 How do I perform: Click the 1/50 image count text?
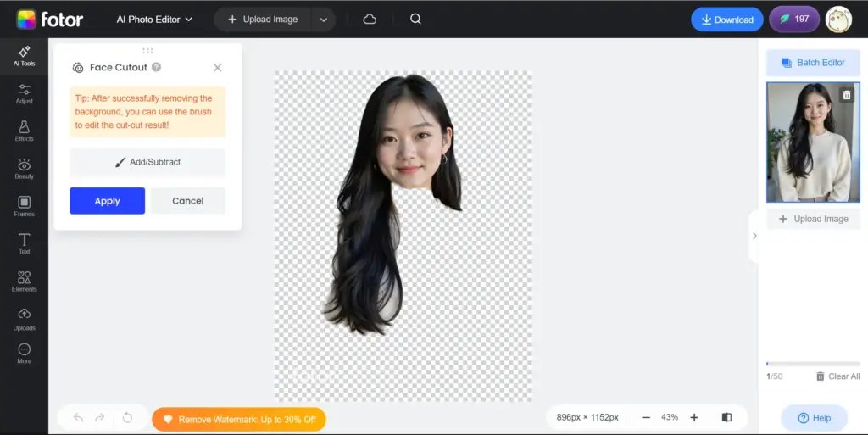click(x=775, y=376)
